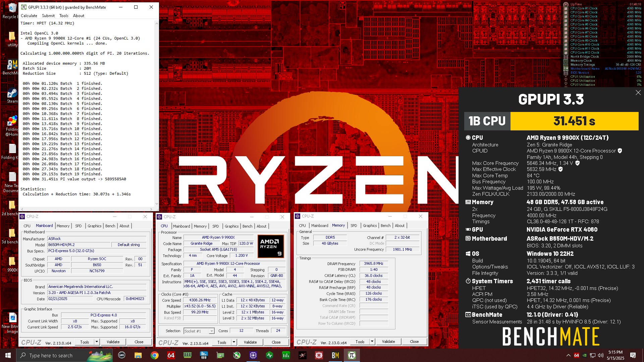The width and height of the screenshot is (644, 362).
Task: Open Memory tab in the middle CPU-Z window
Action: coord(200,226)
